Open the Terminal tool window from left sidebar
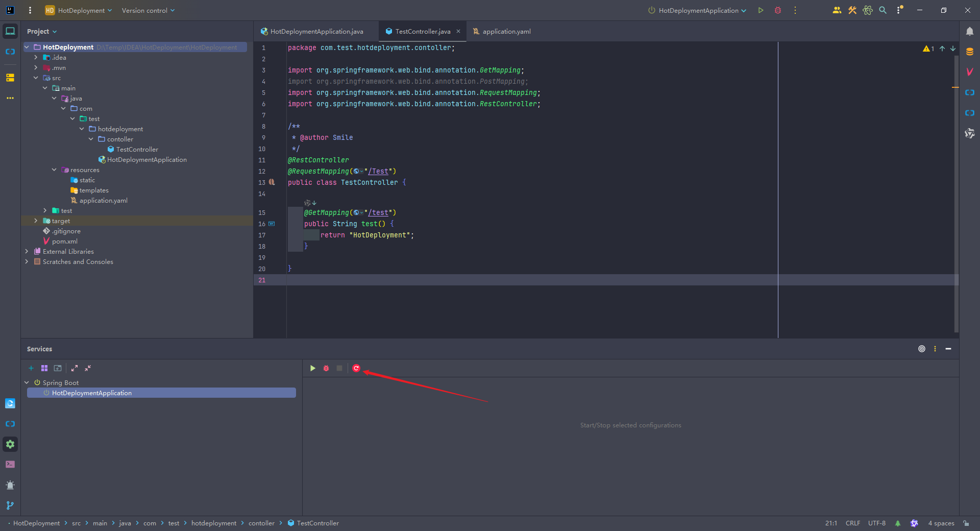This screenshot has width=980, height=531. pyautogui.click(x=10, y=464)
